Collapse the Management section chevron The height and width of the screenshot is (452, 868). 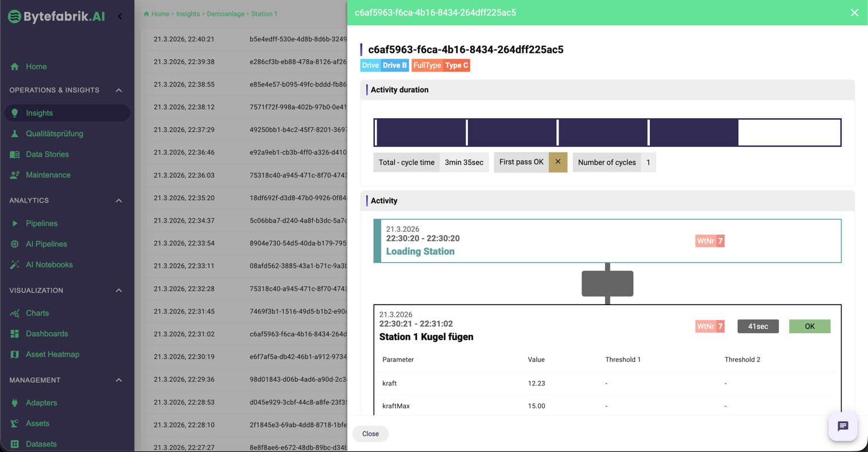tap(119, 380)
